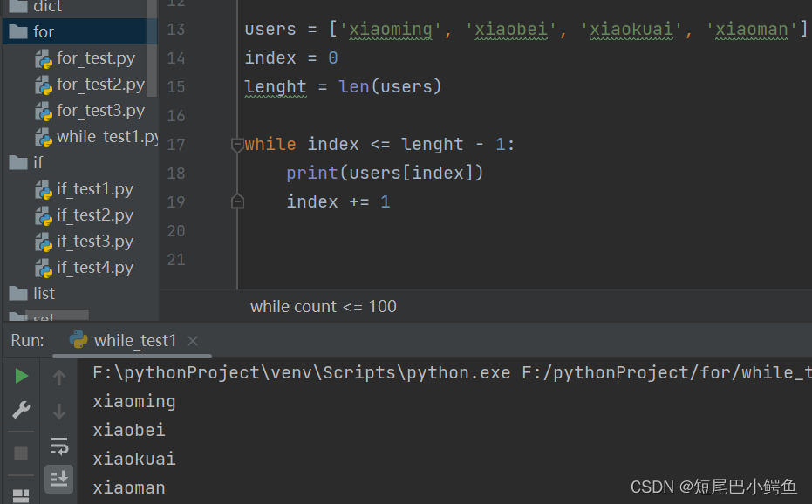This screenshot has height=504, width=812.
Task: Close the while_test1 run tab
Action: tap(193, 341)
